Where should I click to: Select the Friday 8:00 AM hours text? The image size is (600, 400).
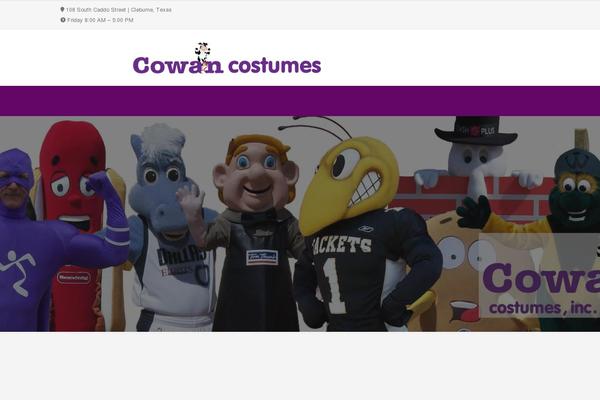click(x=100, y=20)
